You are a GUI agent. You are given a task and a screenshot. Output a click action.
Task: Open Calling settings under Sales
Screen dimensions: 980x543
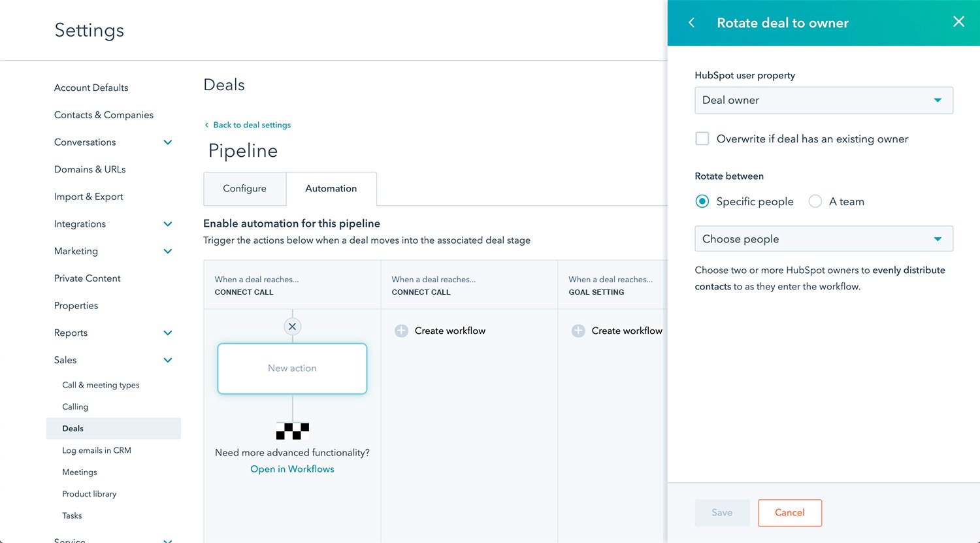pyautogui.click(x=75, y=406)
